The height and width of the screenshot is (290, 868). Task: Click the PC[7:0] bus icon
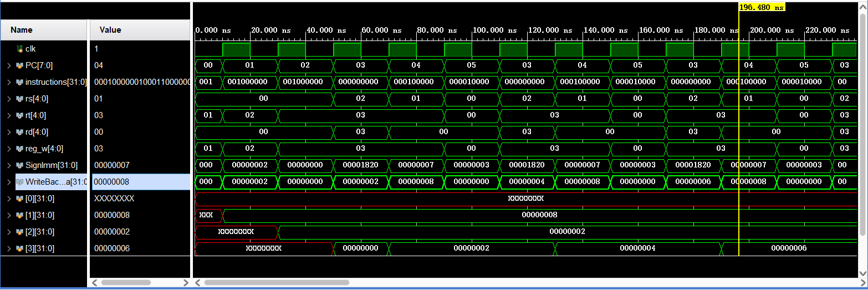tap(19, 65)
